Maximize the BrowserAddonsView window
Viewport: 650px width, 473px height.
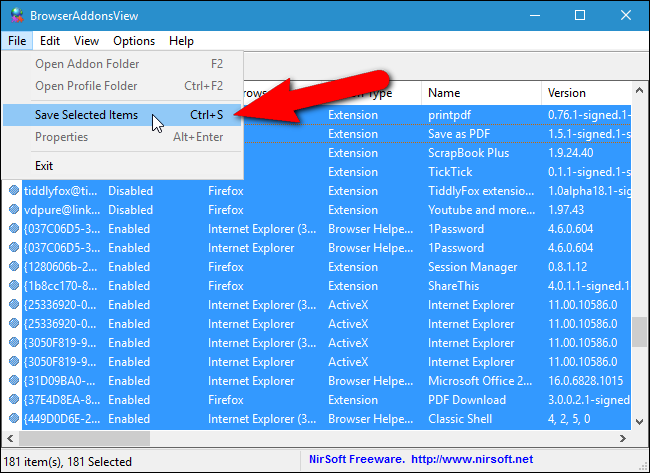click(580, 15)
